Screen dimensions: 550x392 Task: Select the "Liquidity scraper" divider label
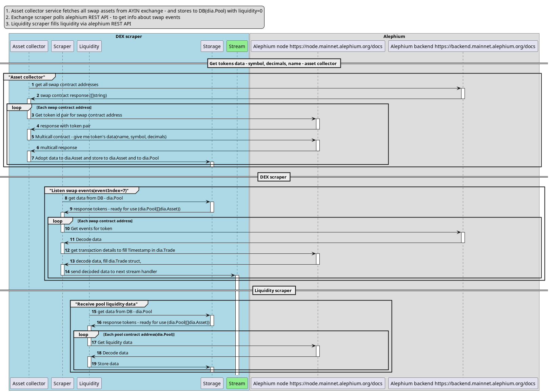pos(274,290)
